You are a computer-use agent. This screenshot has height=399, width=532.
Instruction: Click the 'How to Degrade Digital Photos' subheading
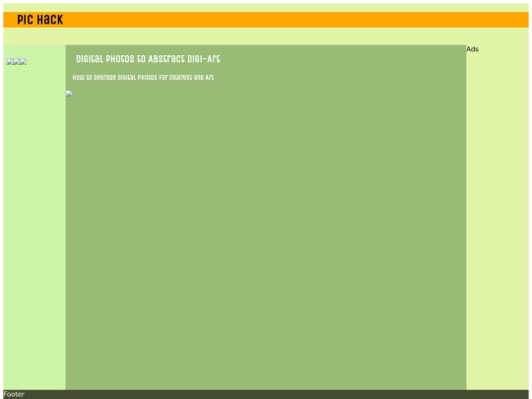(143, 78)
